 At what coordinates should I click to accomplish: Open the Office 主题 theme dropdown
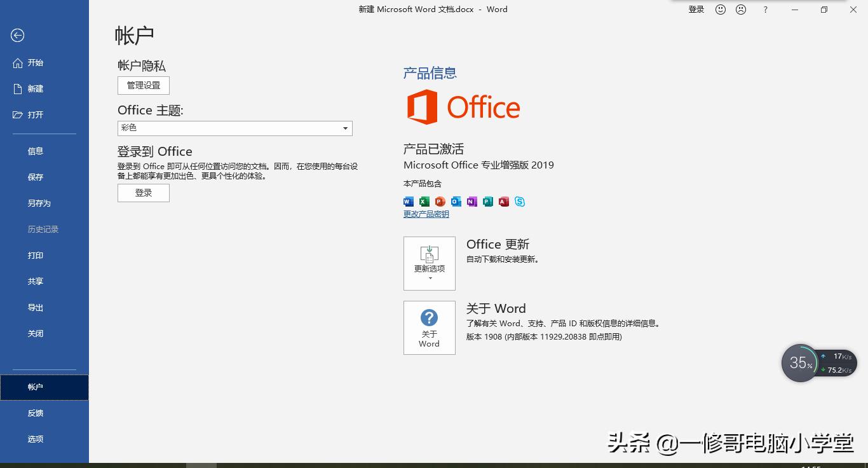click(235, 128)
